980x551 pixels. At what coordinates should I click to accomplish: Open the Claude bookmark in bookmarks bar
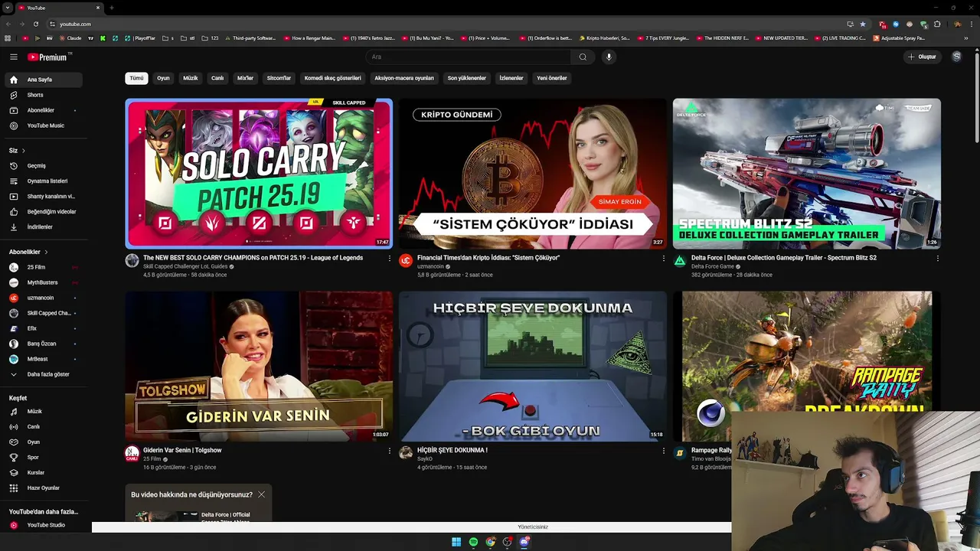[x=70, y=37]
